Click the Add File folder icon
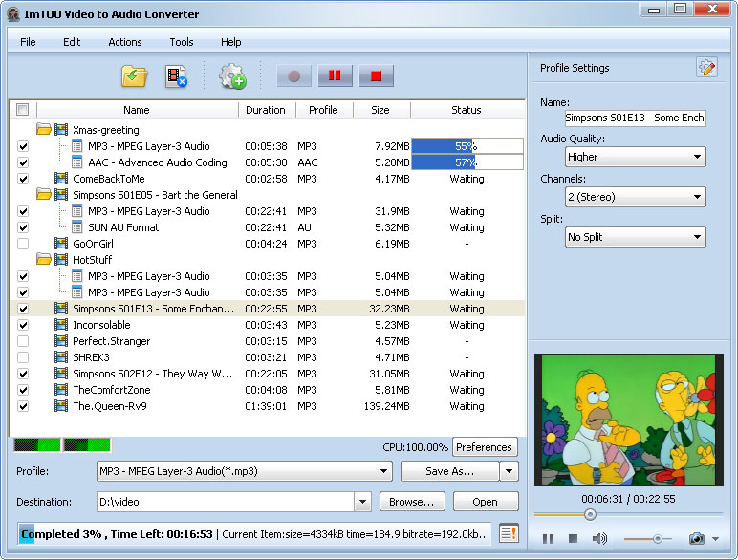The height and width of the screenshot is (560, 738). (134, 76)
